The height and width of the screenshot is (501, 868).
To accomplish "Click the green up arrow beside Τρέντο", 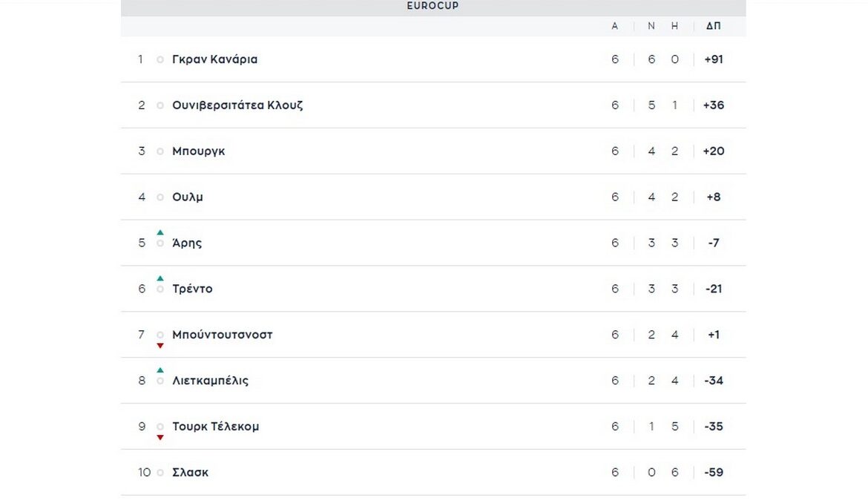I will click(x=160, y=279).
